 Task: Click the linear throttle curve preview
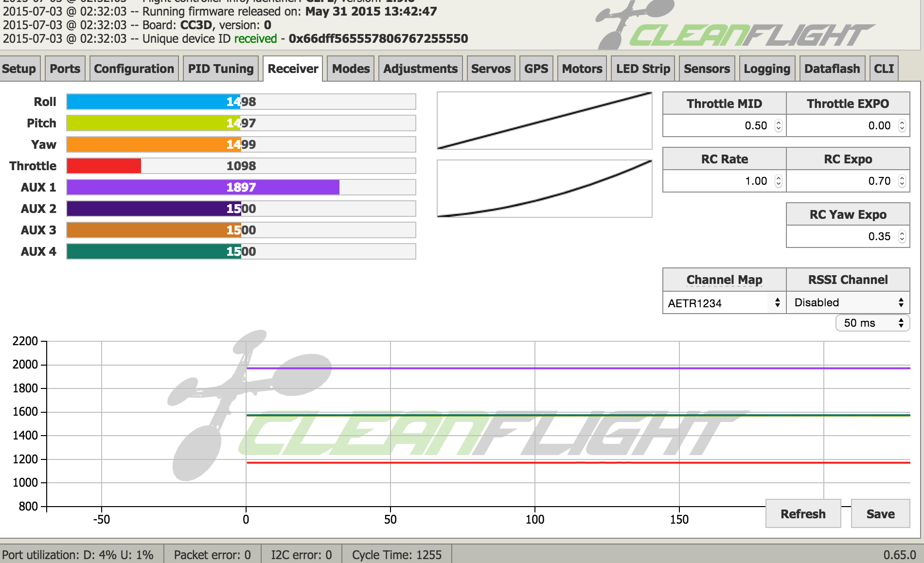[x=545, y=121]
